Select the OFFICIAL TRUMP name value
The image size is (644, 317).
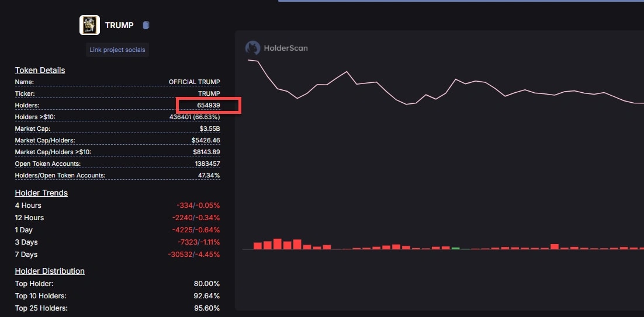click(x=194, y=82)
